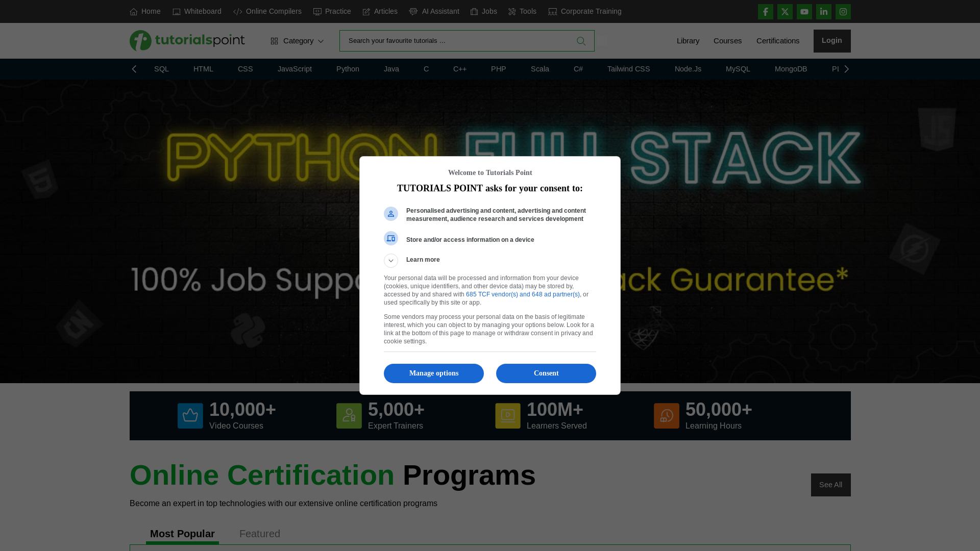Click the Video Courses crown icon

coord(190,416)
